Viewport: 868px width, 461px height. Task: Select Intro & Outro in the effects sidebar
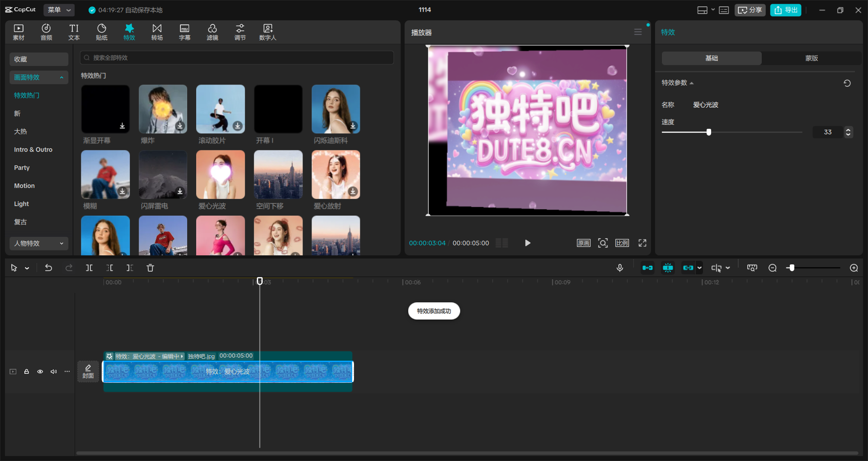click(x=33, y=149)
